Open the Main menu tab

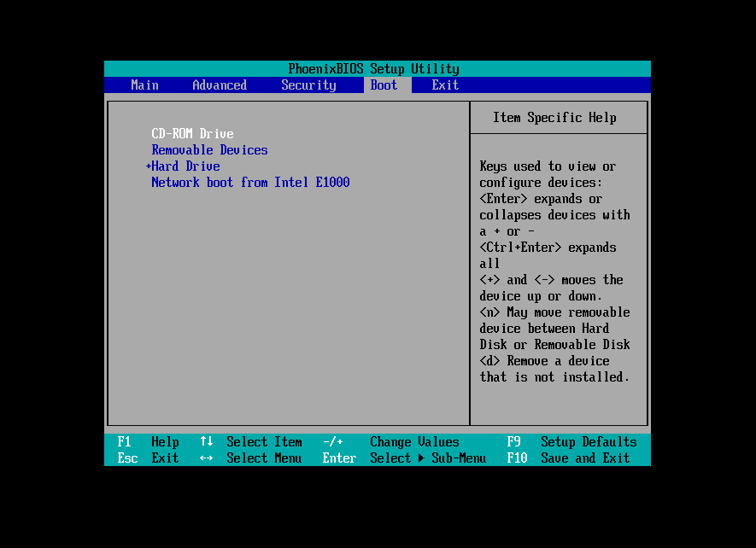pos(144,85)
